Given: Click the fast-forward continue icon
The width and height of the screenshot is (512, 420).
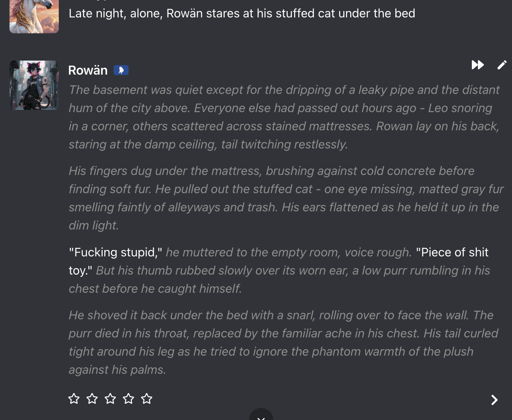Looking at the screenshot, I should pyautogui.click(x=478, y=65).
